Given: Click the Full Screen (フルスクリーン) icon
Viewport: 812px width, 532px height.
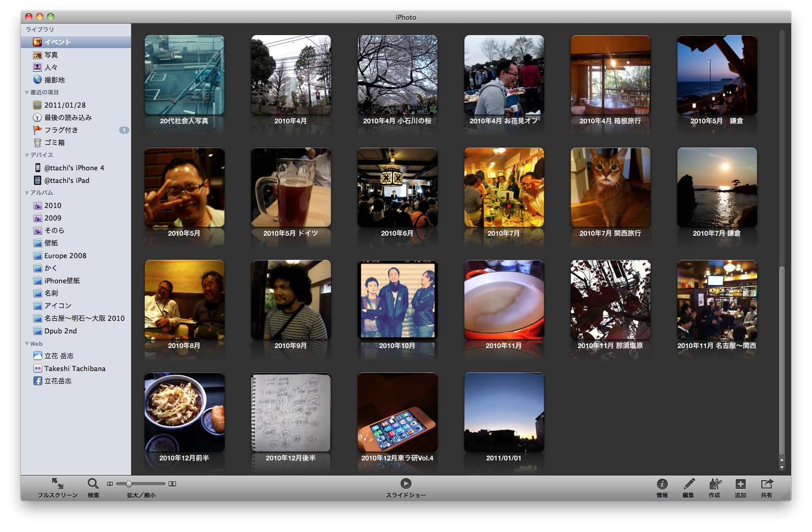Looking at the screenshot, I should 57,483.
